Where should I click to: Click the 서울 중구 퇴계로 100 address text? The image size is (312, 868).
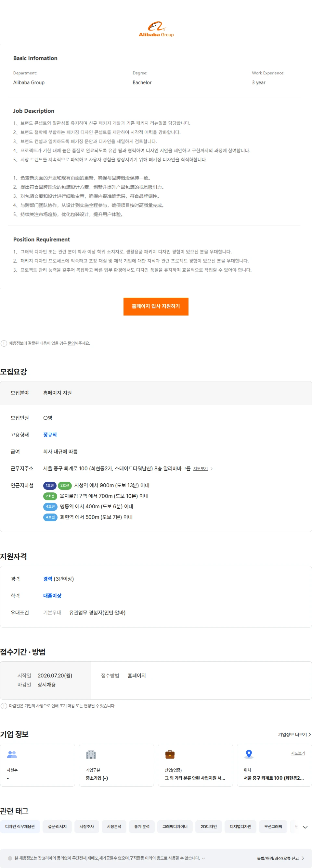tap(117, 469)
